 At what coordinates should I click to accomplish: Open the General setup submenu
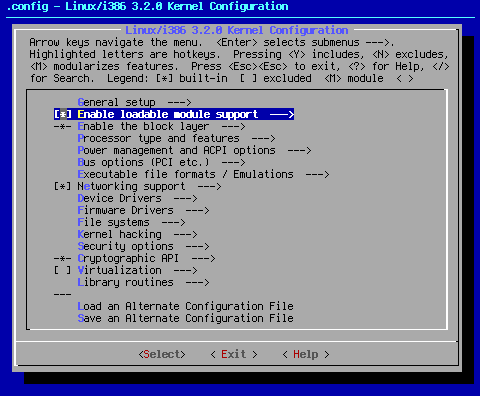pyautogui.click(x=134, y=102)
